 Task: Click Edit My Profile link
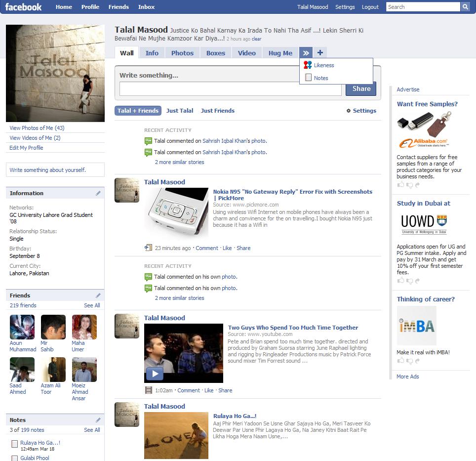point(26,148)
